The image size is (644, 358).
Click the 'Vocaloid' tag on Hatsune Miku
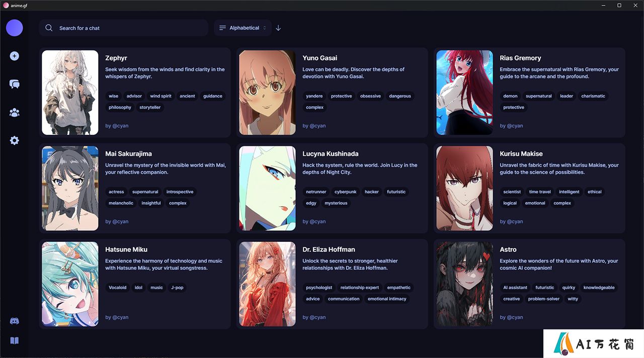(118, 288)
